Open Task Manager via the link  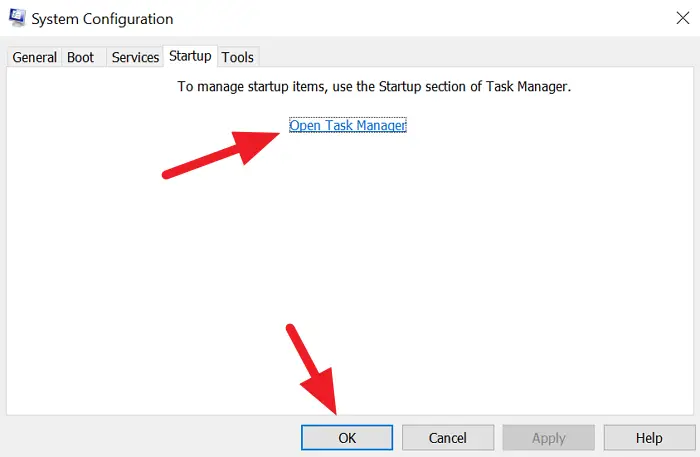348,125
